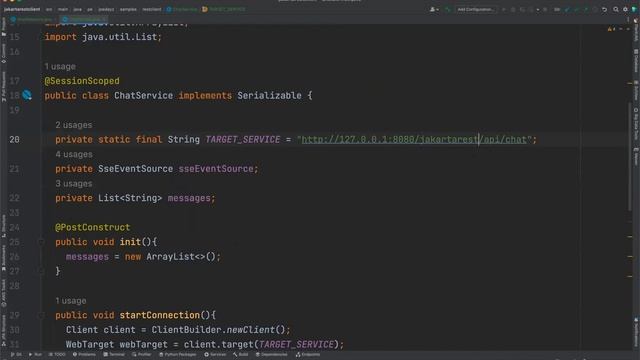Open the Git tool window
The image size is (640, 360).
(16, 354)
